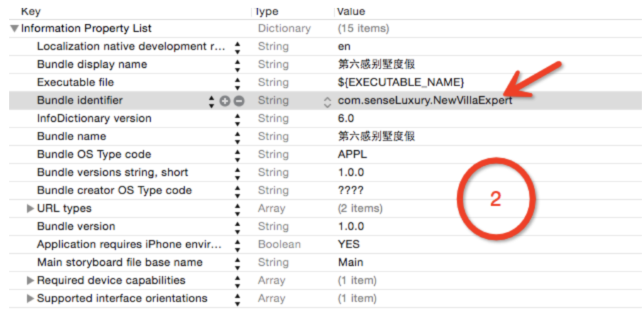This screenshot has width=644, height=311.
Task: Expand the Required device capabilities row
Action: (30, 281)
